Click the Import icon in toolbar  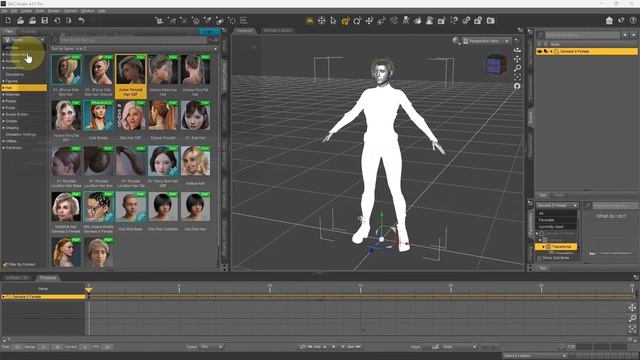[57, 20]
